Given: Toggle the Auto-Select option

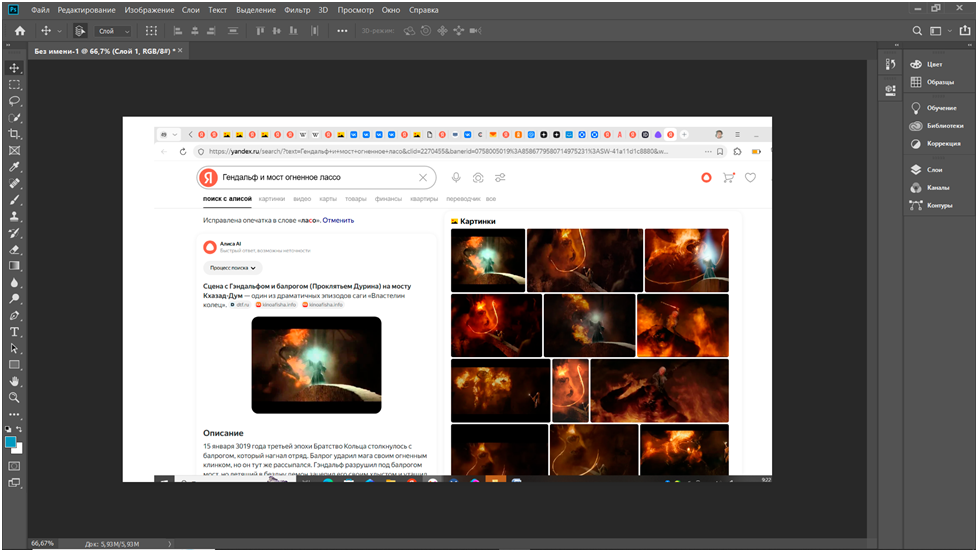Looking at the screenshot, I should click(80, 31).
